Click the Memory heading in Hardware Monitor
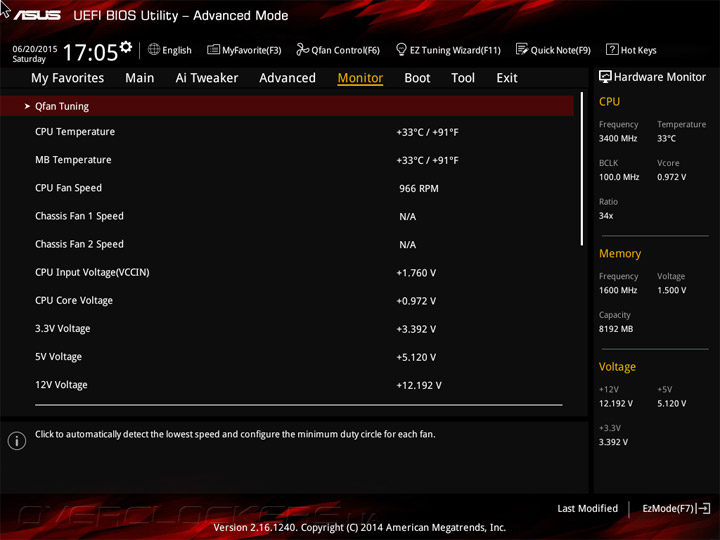The width and height of the screenshot is (720, 540). tap(620, 253)
